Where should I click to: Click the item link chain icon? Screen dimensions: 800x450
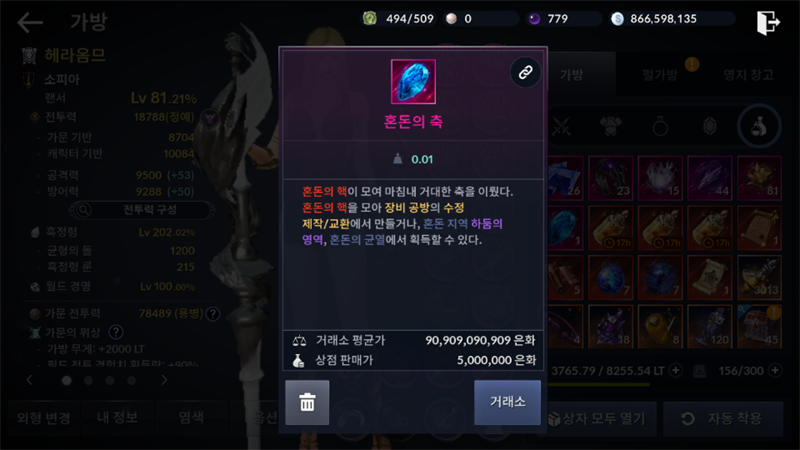tap(525, 72)
